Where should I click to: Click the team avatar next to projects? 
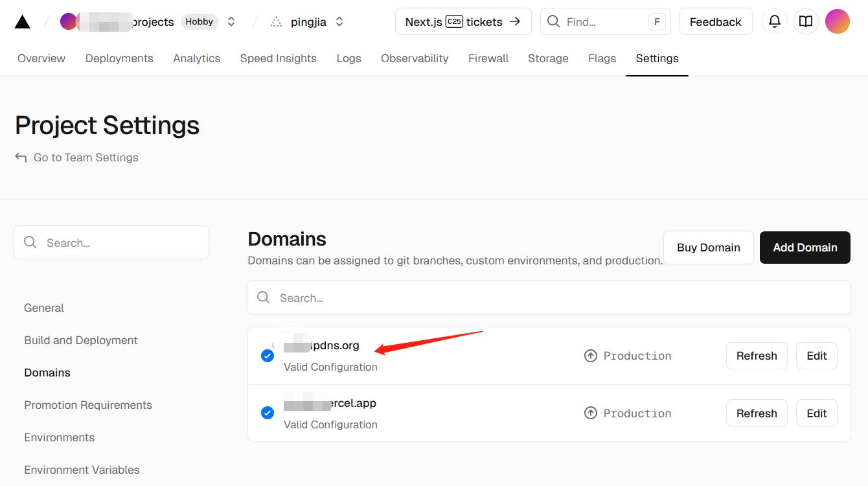[69, 21]
